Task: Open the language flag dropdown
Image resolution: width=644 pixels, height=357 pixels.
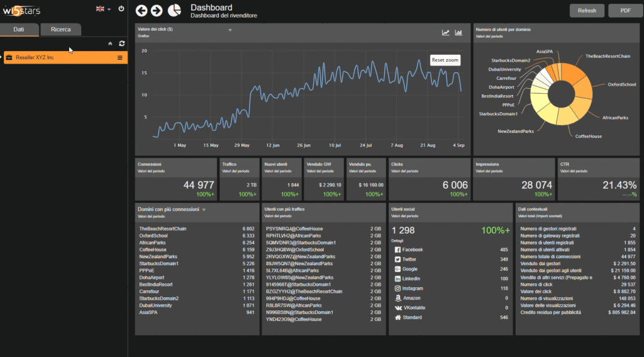Action: tap(103, 9)
